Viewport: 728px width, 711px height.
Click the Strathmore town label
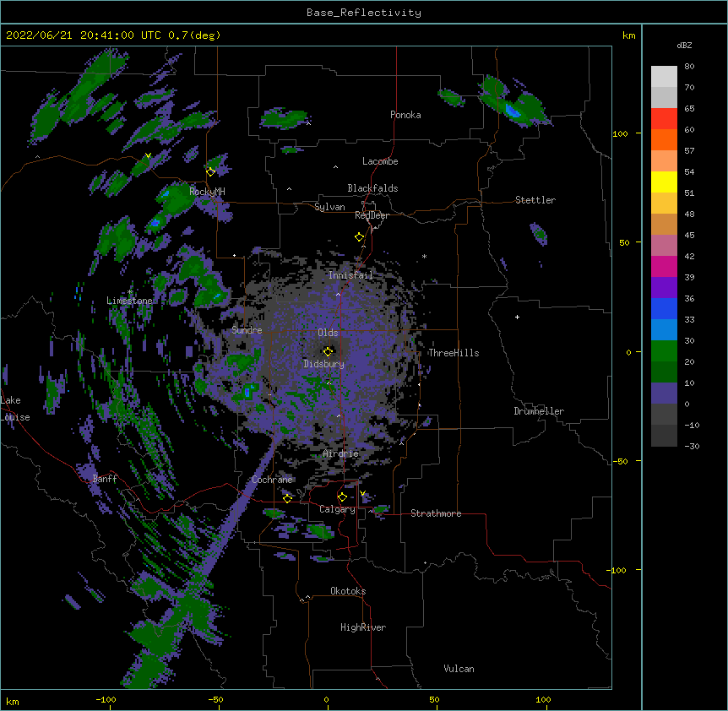pyautogui.click(x=436, y=513)
